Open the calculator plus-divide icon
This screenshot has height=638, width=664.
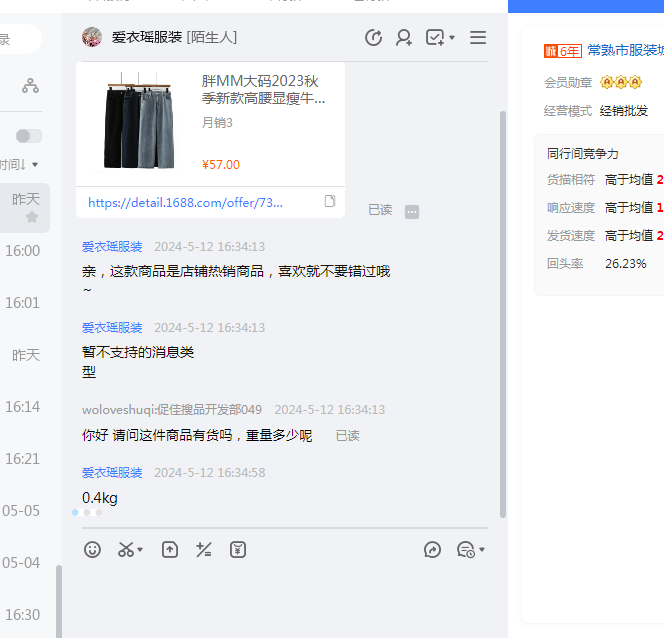[204, 549]
